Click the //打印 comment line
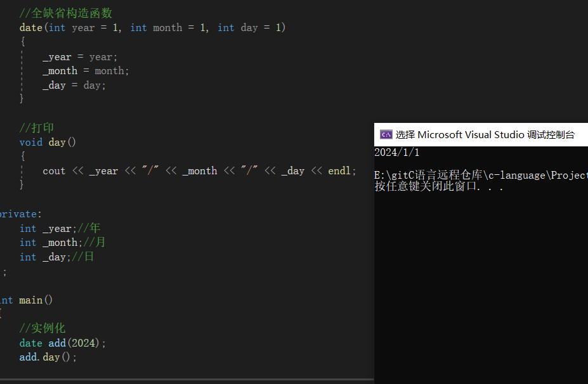The image size is (588, 384). 36,128
